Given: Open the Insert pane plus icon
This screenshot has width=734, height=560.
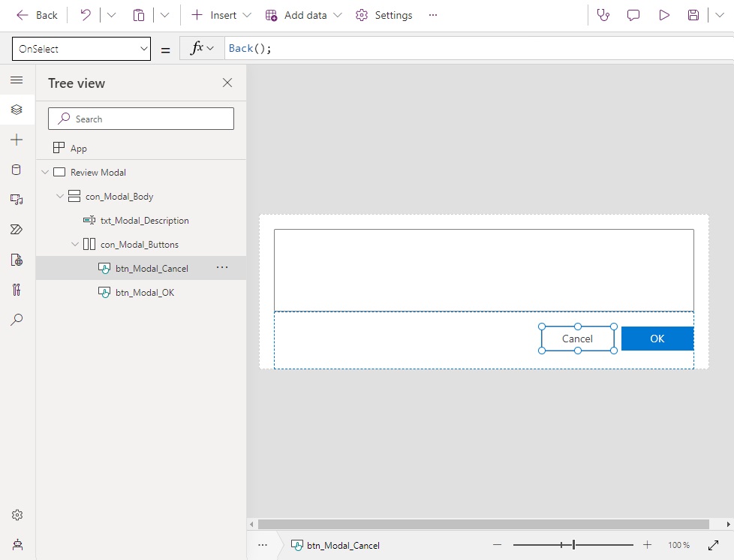Looking at the screenshot, I should tap(17, 140).
